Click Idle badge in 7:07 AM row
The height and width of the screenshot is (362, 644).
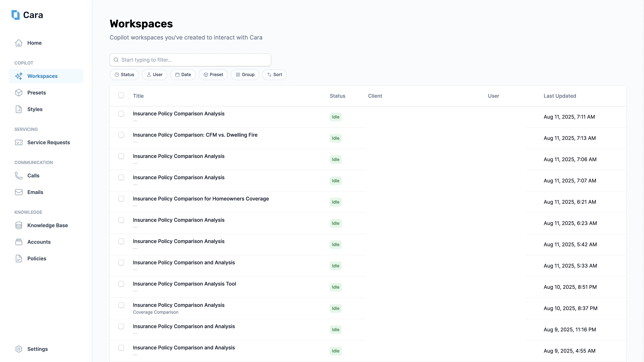(x=336, y=181)
